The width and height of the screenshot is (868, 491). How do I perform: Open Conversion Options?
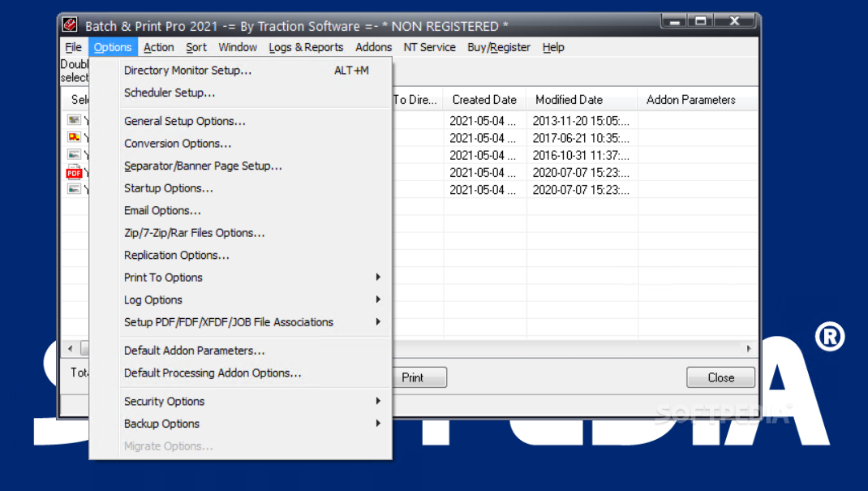pyautogui.click(x=240, y=144)
